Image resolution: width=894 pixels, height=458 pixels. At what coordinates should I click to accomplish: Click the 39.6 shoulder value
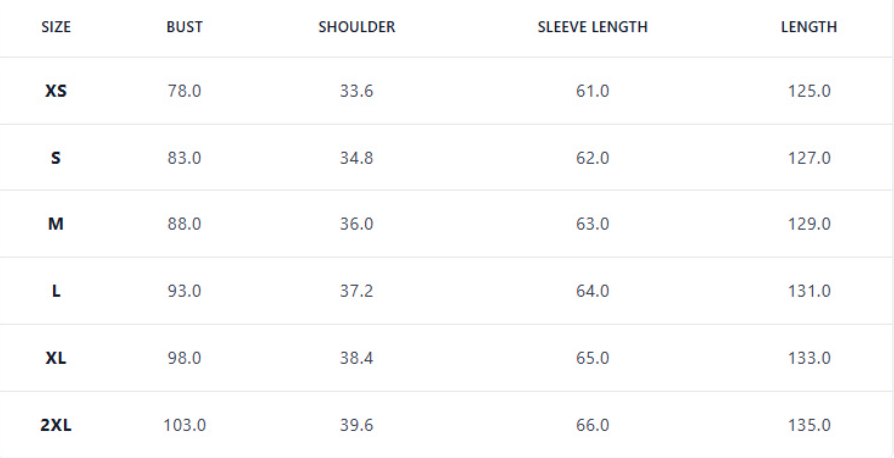356,425
